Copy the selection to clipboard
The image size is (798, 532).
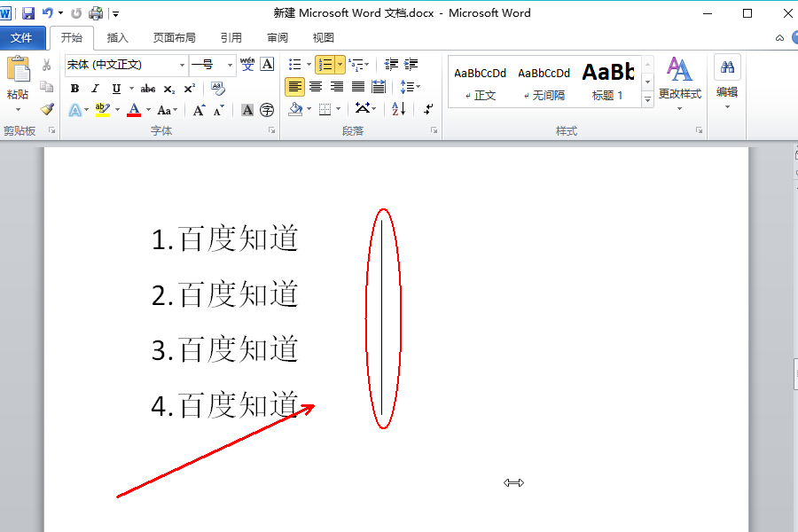(46, 87)
